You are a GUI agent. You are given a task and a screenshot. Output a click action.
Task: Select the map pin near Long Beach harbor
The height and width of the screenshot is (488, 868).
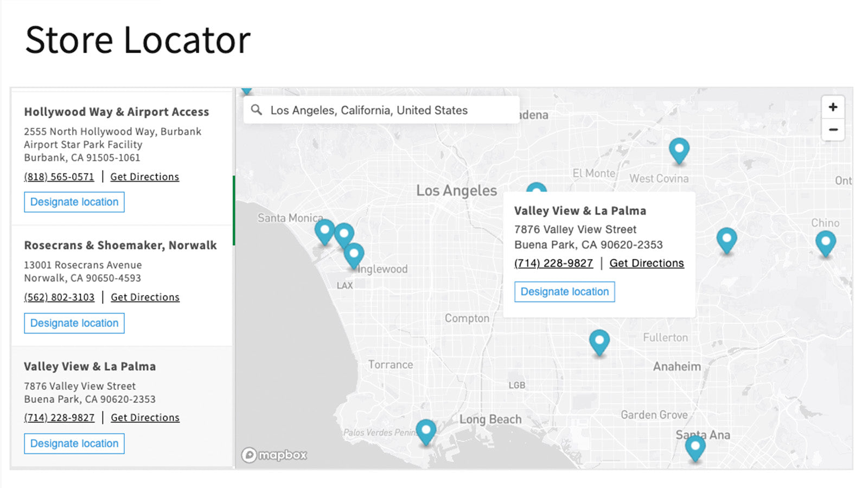tap(426, 430)
